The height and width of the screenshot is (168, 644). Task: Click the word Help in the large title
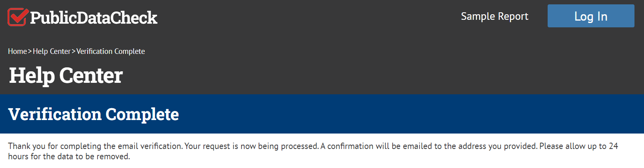click(32, 76)
